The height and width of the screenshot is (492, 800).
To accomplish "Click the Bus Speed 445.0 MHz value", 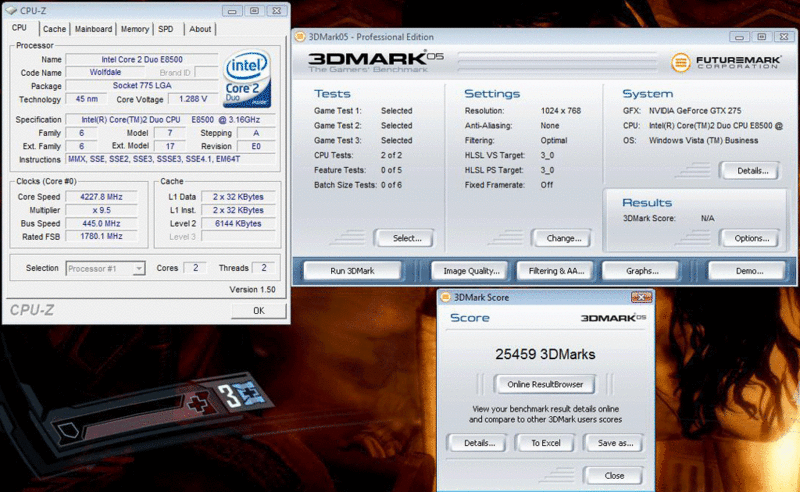I will [x=101, y=223].
